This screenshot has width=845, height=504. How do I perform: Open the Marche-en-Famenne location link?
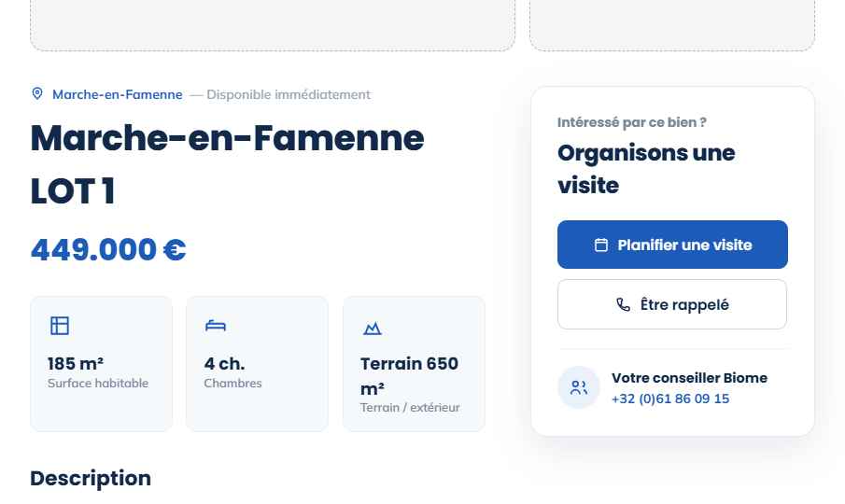point(118,94)
